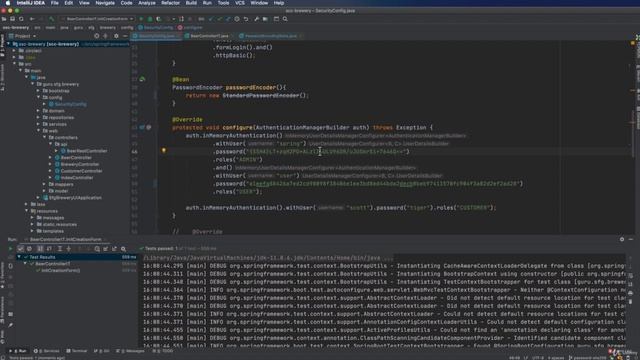Viewport: 640px width, 360px height.
Task: Click the green Run button in main toolbar
Action: (141, 19)
